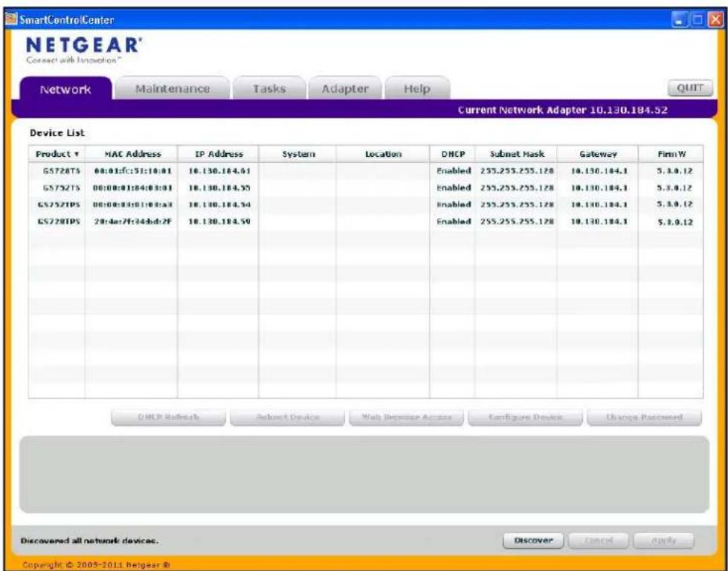Click firmware version in the GS728TPS row
Image resolution: width=728 pixels, height=571 pixels.
click(674, 222)
